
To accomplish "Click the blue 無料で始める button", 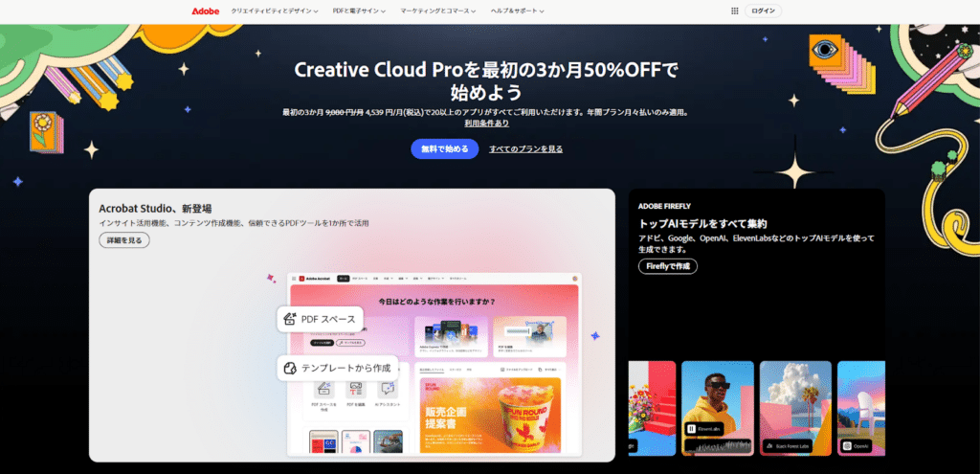I will pos(444,148).
